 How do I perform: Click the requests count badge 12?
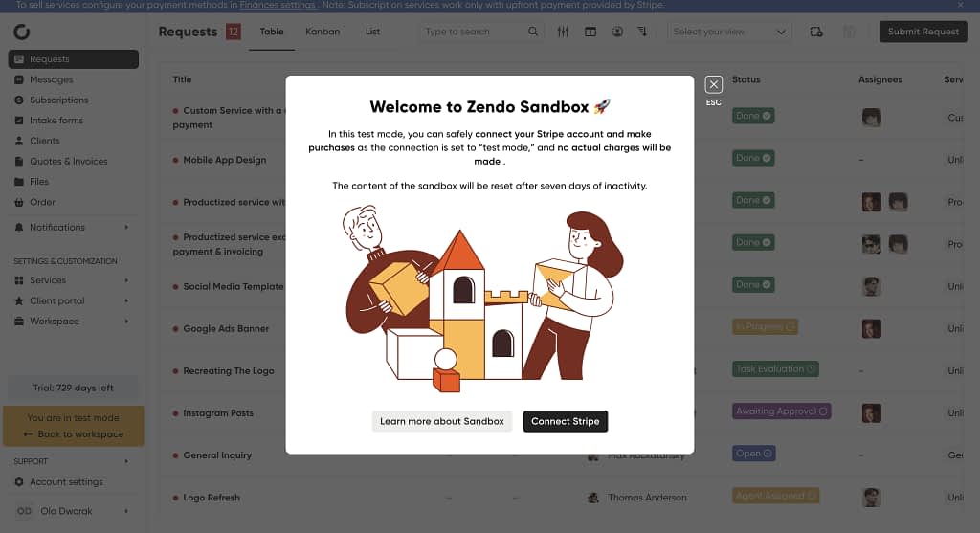tap(234, 32)
